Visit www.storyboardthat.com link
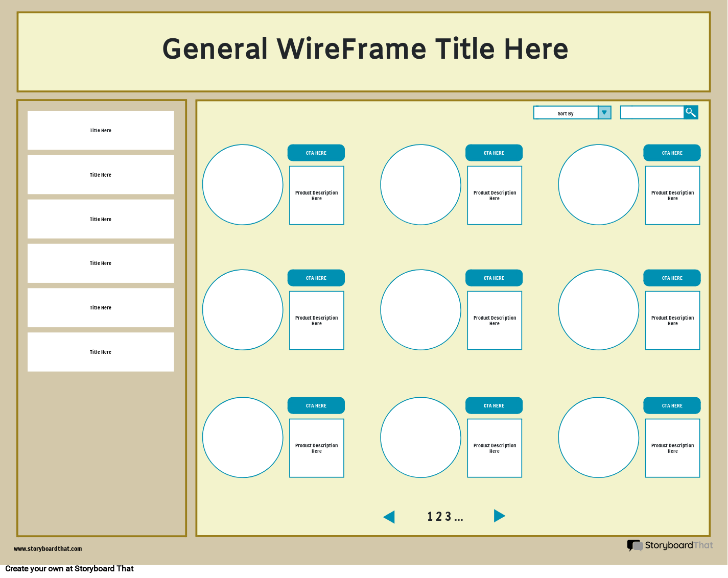This screenshot has height=578, width=728. pyautogui.click(x=48, y=549)
